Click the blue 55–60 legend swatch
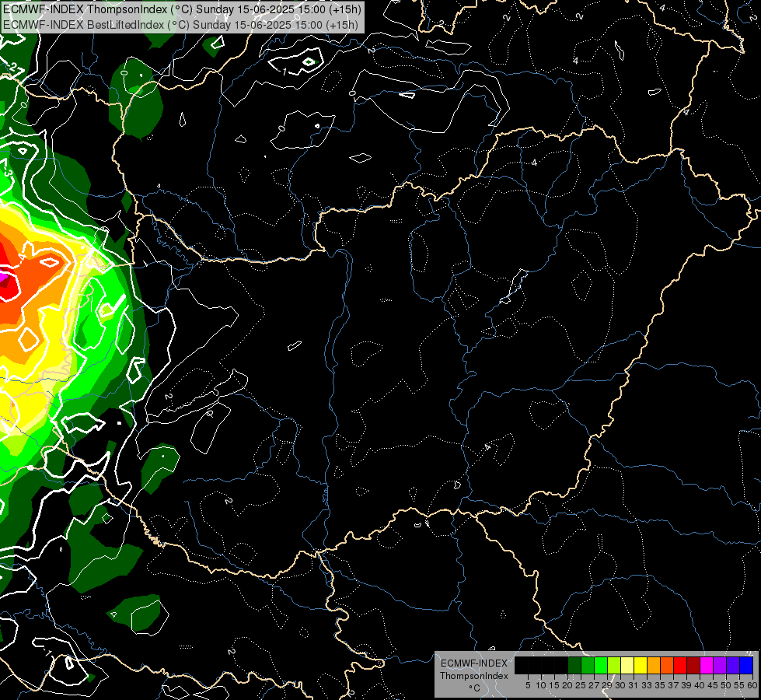The width and height of the screenshot is (761, 700). (x=746, y=665)
